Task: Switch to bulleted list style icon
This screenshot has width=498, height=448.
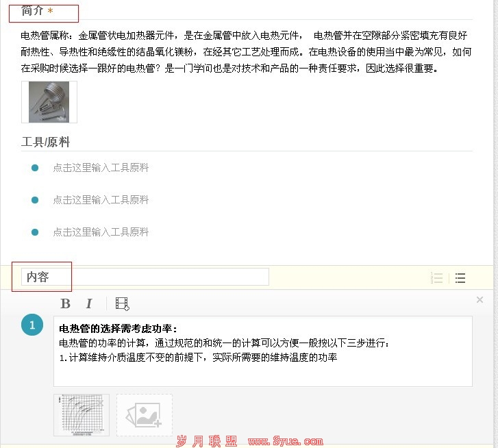Action: click(460, 278)
